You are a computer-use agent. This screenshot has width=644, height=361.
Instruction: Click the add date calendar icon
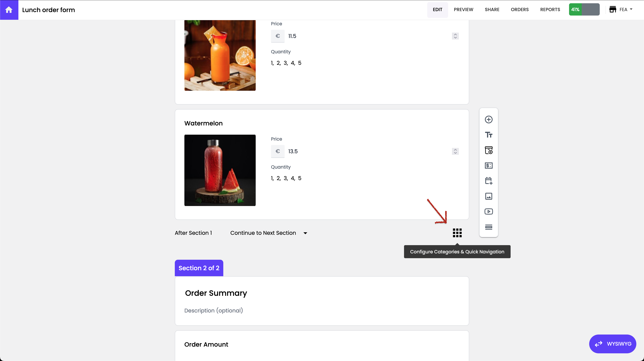tap(489, 181)
